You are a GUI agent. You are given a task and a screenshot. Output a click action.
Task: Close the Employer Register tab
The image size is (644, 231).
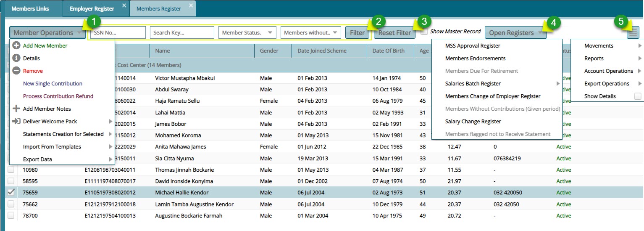(124, 5)
